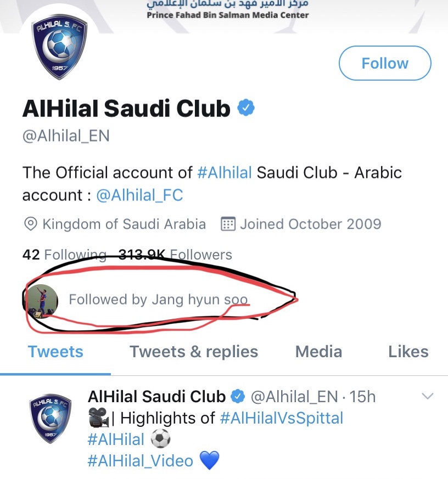The image size is (448, 479).
Task: Click the verified badge in the tweet header
Action: point(238,396)
